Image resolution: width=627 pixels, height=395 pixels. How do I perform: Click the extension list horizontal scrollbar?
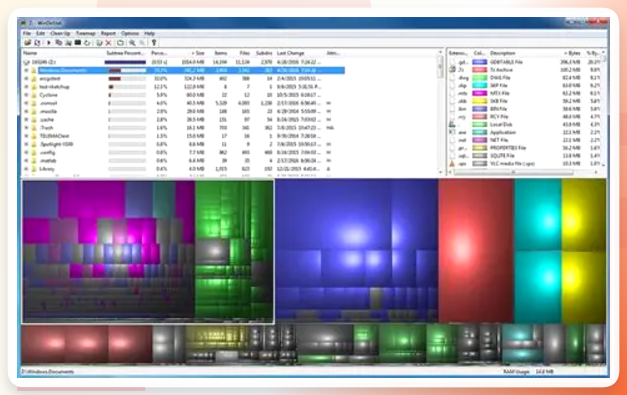523,172
